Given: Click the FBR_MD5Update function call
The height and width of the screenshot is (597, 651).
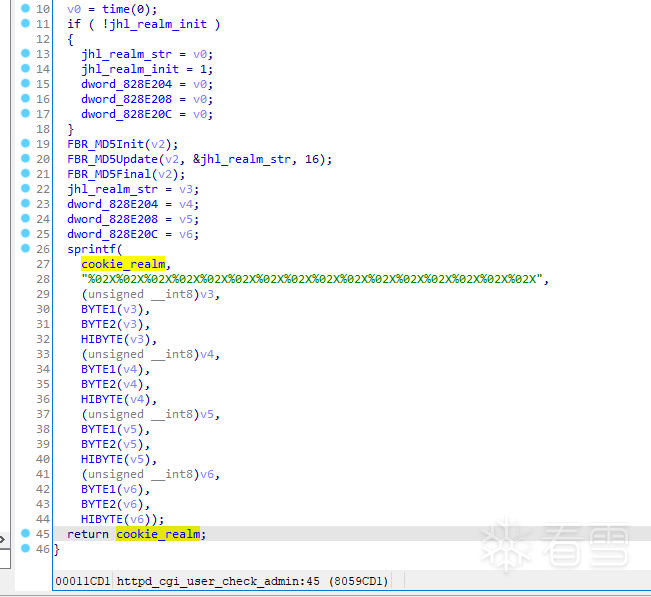Looking at the screenshot, I should tap(113, 159).
